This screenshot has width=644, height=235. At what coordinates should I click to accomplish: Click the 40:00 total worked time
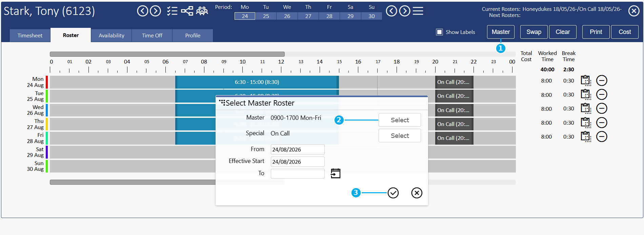547,70
